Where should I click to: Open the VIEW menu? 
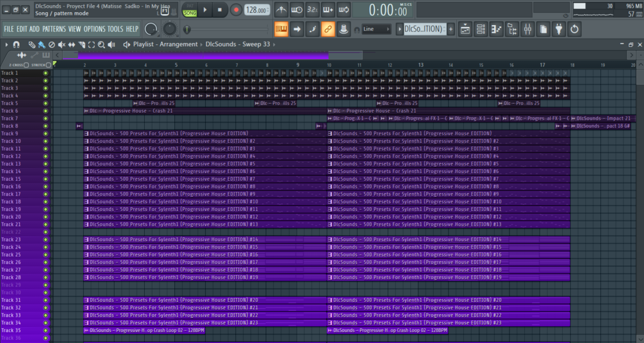(74, 29)
